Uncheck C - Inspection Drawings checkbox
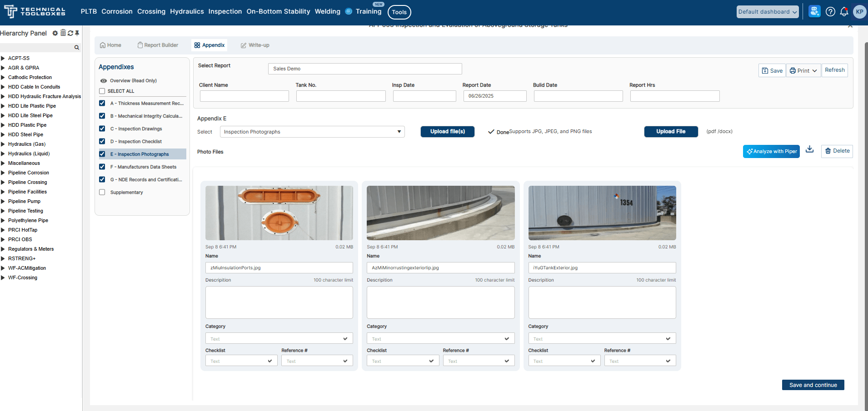Viewport: 868px width, 411px height. point(102,129)
